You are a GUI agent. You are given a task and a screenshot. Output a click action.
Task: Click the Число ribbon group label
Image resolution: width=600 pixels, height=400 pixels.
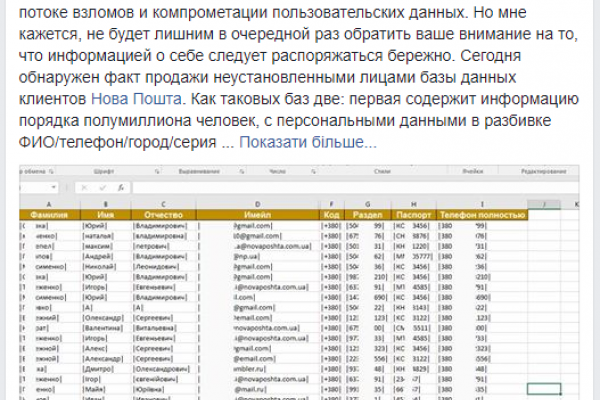pyautogui.click(x=277, y=171)
